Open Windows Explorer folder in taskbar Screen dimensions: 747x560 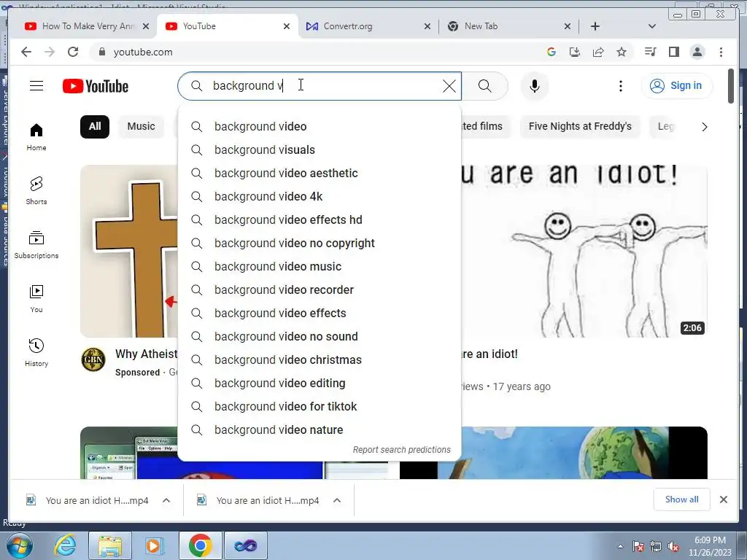pos(110,545)
